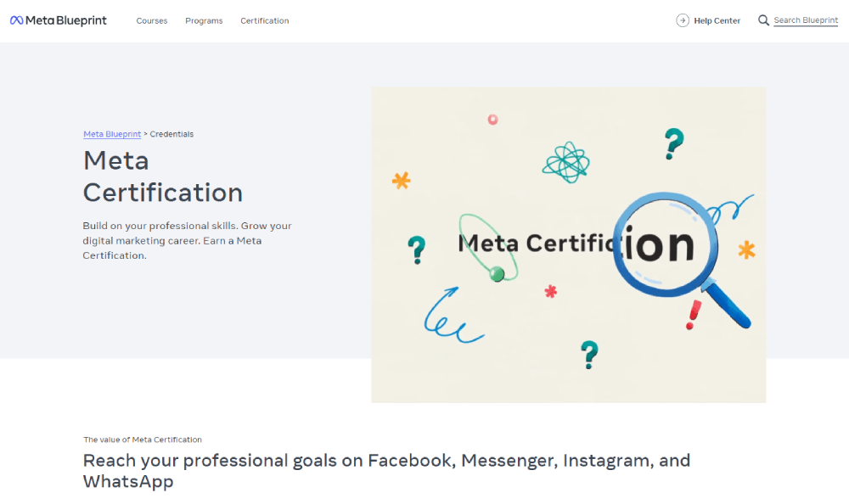849x504 pixels.
Task: Select the Credentials breadcrumb text
Action: [171, 134]
